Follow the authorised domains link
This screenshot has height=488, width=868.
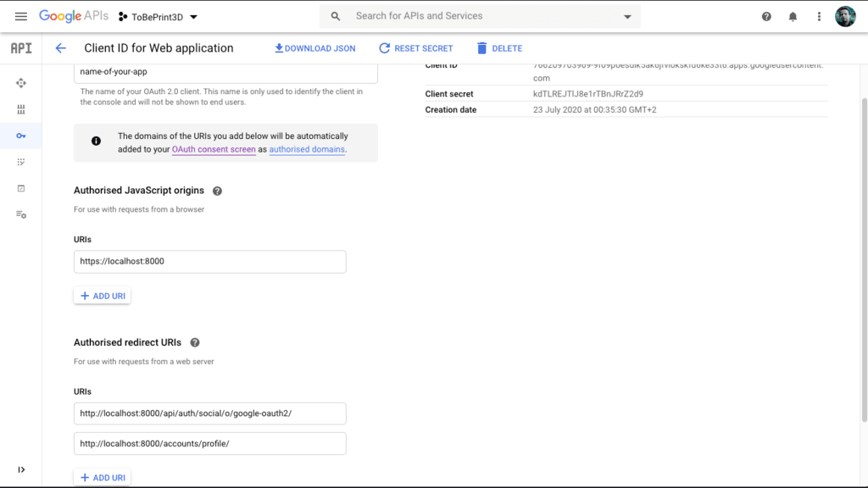pos(307,149)
